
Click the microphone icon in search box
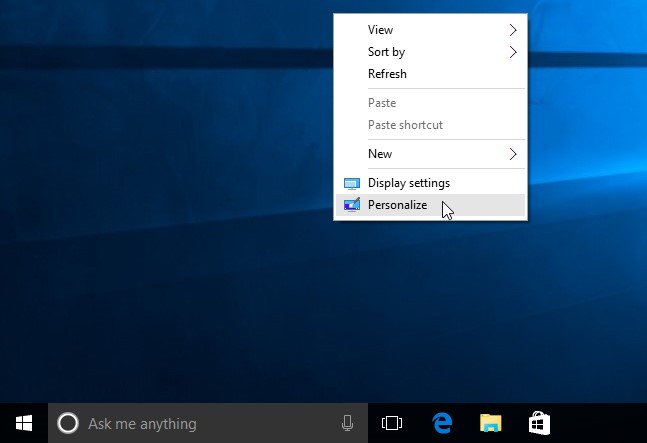(x=347, y=423)
